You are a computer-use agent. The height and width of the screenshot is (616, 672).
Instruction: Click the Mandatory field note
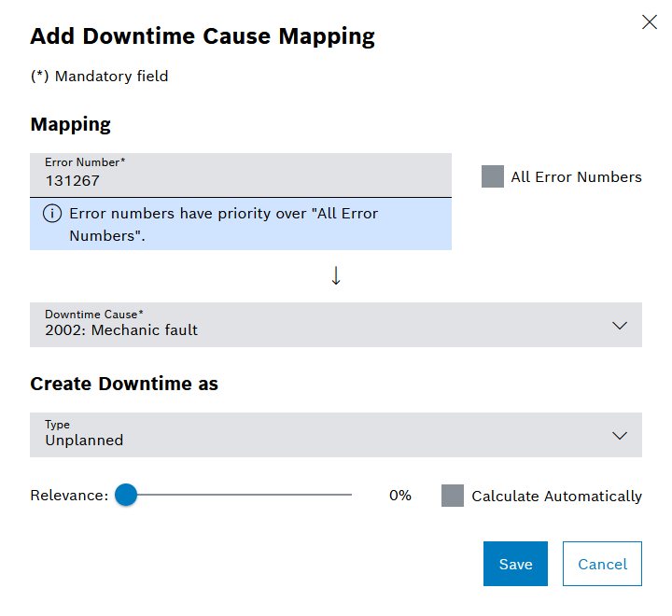click(100, 76)
